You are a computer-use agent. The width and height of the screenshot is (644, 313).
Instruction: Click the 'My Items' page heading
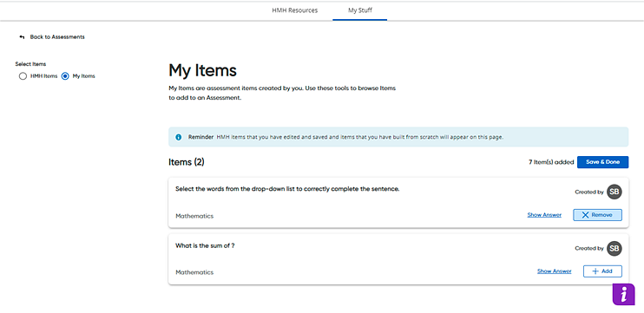(202, 70)
